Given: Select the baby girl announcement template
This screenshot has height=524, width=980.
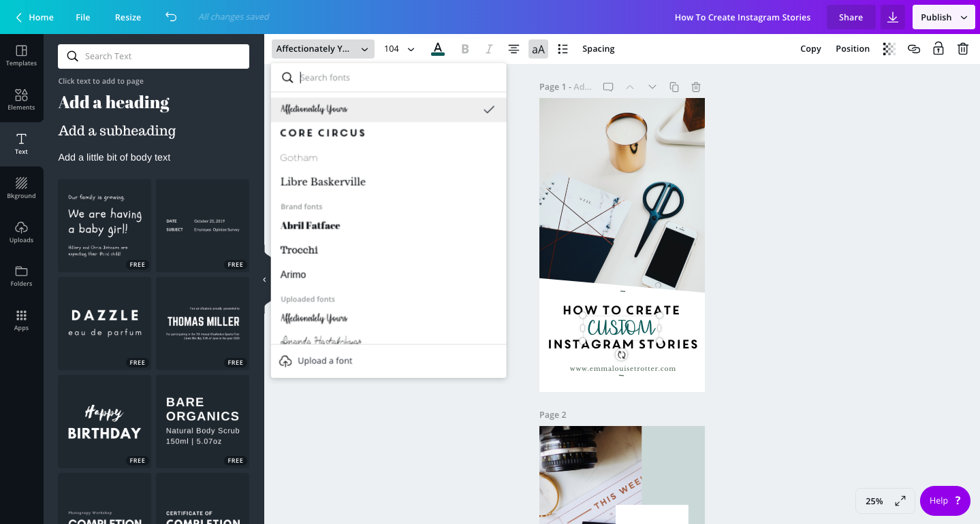Looking at the screenshot, I should click(x=105, y=225).
